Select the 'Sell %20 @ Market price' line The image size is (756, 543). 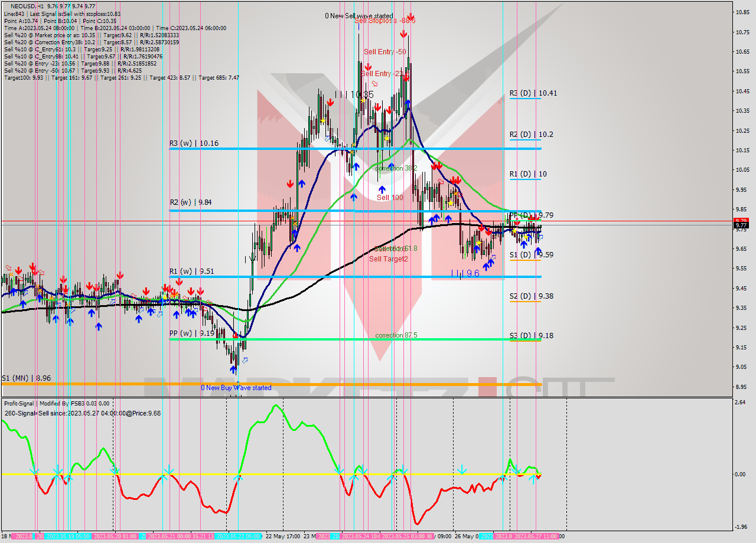point(92,35)
